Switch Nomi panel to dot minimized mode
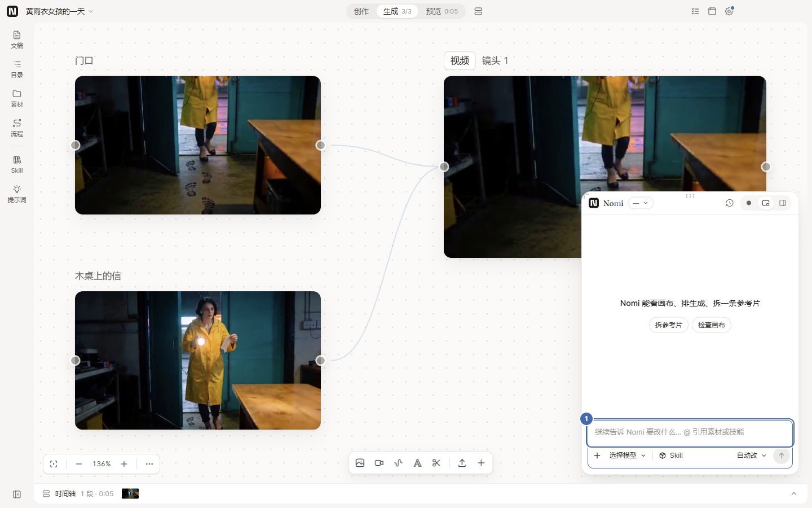 click(x=749, y=203)
